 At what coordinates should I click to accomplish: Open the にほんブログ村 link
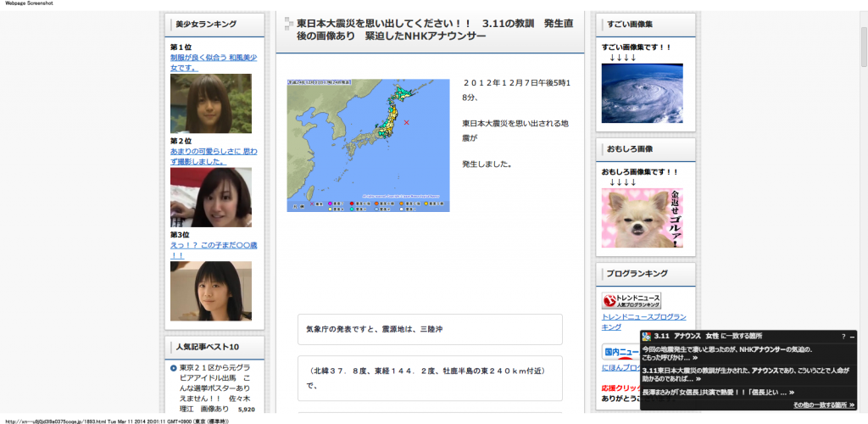coord(620,367)
